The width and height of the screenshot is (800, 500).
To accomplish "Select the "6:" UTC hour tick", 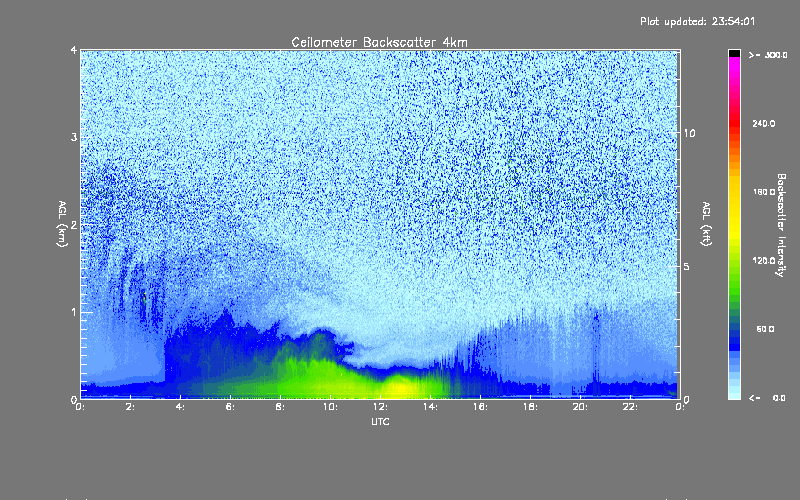I will (x=230, y=407).
